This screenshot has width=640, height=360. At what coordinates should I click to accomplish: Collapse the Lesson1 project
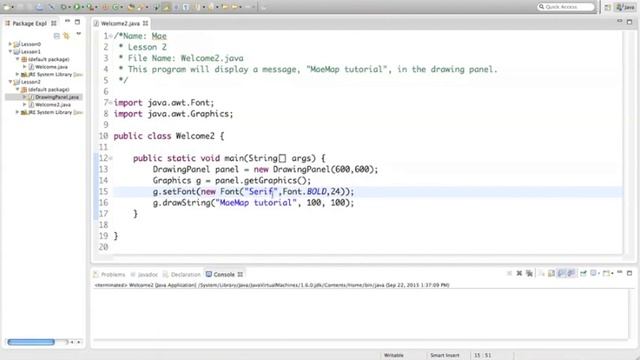[10, 51]
